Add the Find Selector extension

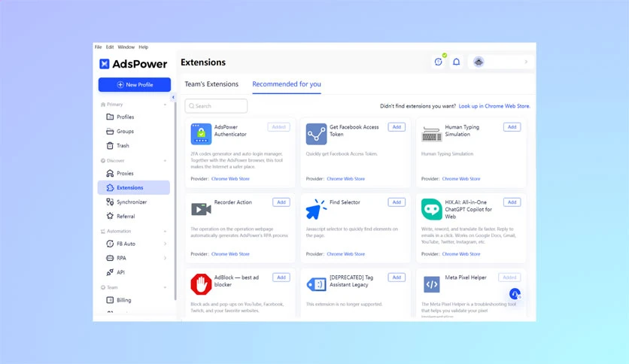click(x=397, y=202)
